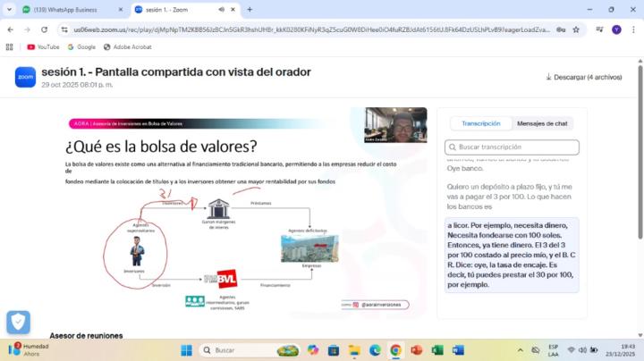The image size is (644, 361).
Task: Close the sesión 1. - Zoom tab
Action: click(233, 10)
